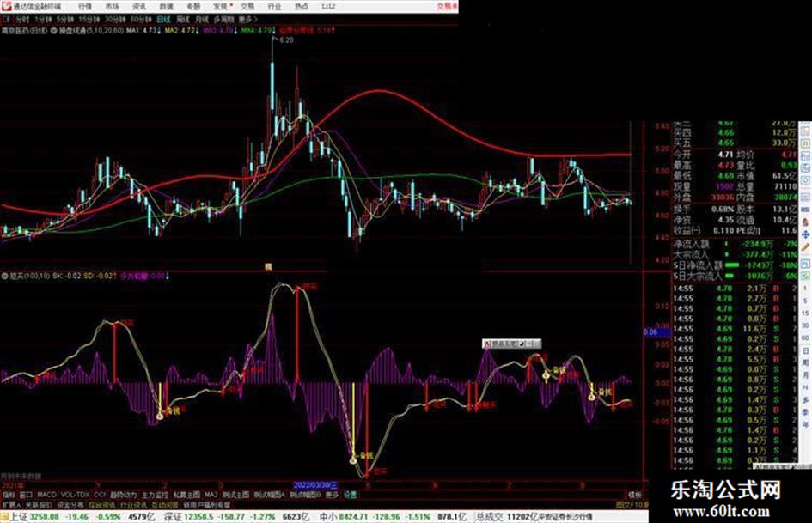The height and width of the screenshot is (523, 812).
Task: Switch to the MACD indicator tab
Action: click(x=46, y=495)
